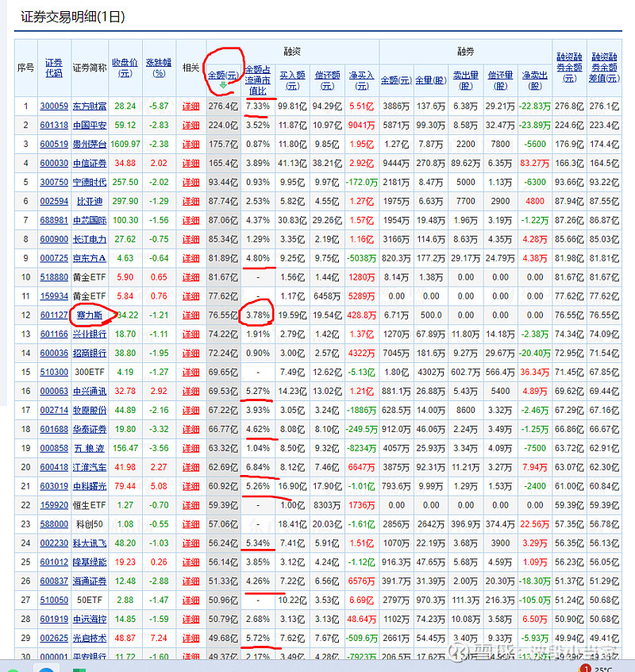Sort by 融资融券余额(元) column header
635x672 pixels.
(569, 68)
